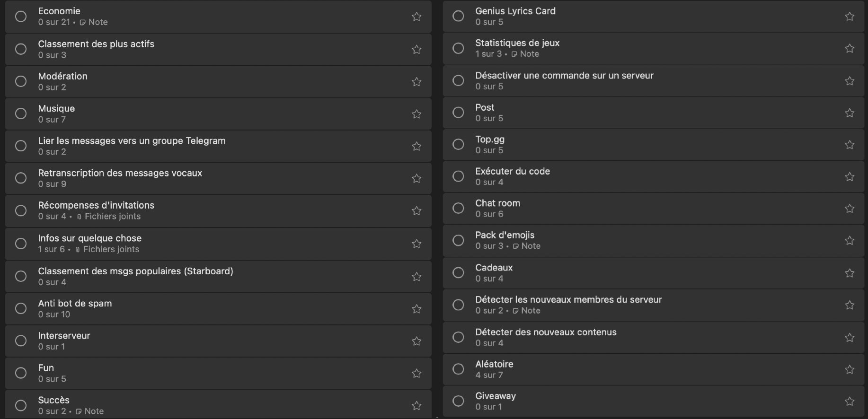Mark Fun task as important
The image size is (868, 419).
tap(416, 373)
